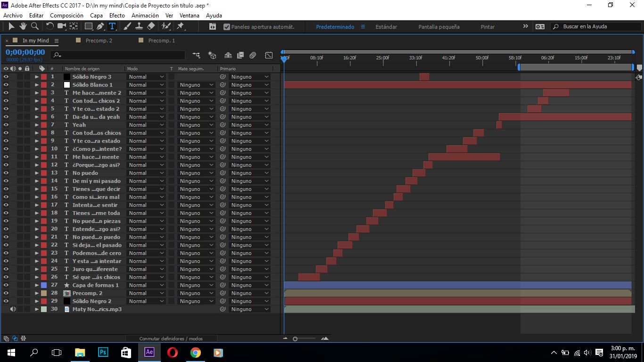
Task: Hide the Sólido Negro 3 layer
Action: click(x=6, y=76)
